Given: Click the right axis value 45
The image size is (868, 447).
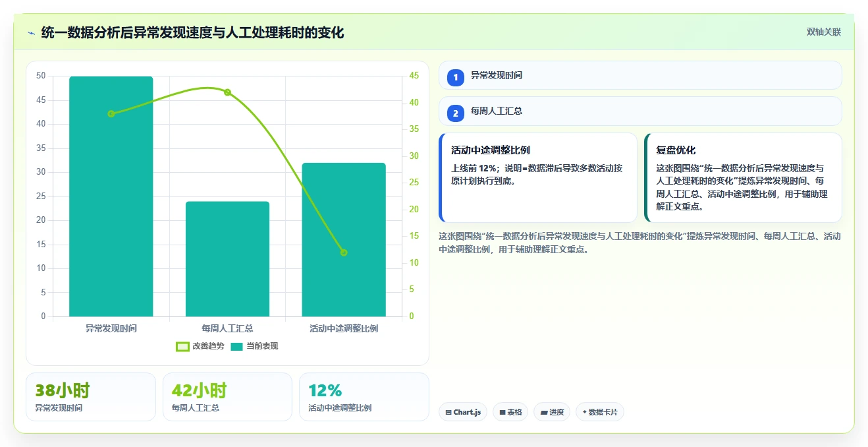Looking at the screenshot, I should point(414,76).
